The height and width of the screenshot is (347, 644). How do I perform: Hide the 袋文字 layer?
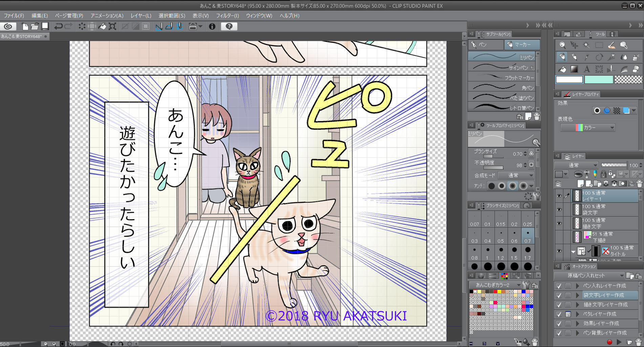point(559,209)
